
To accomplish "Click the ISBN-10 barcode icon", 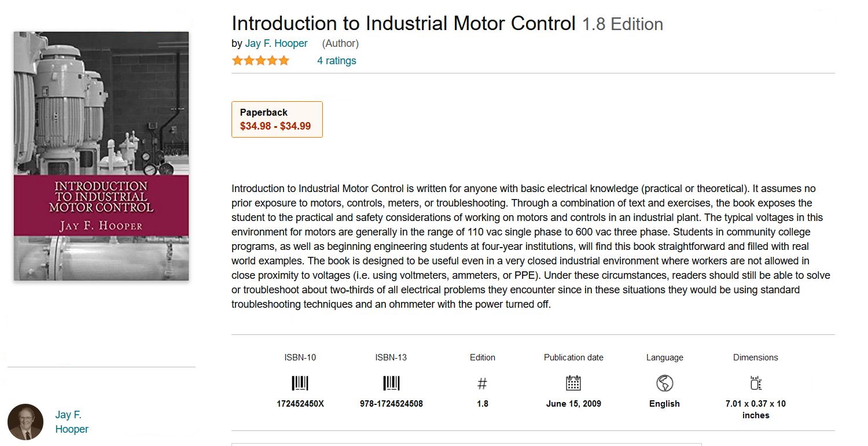I will pyautogui.click(x=300, y=383).
